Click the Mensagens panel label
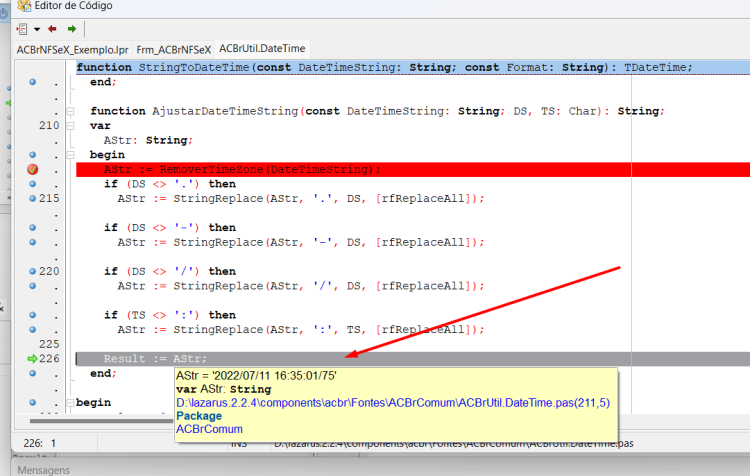 (44, 470)
